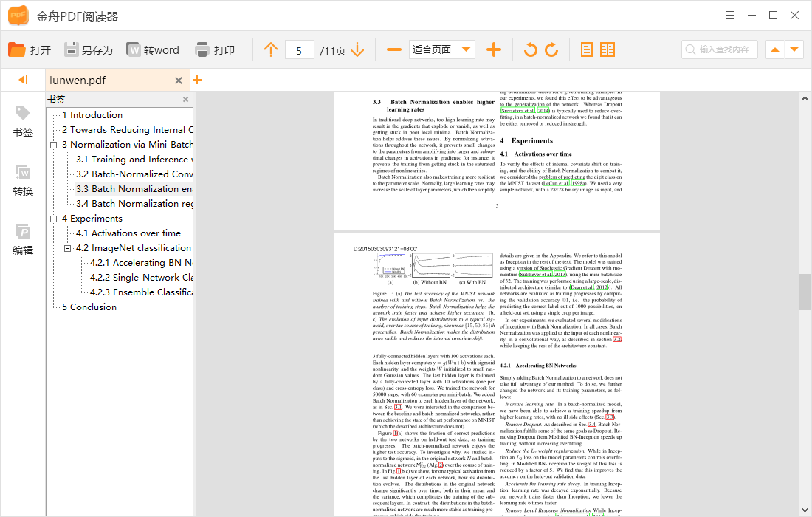The height and width of the screenshot is (517, 812).
Task: Click the Print (打印) printer icon
Action: [x=202, y=49]
